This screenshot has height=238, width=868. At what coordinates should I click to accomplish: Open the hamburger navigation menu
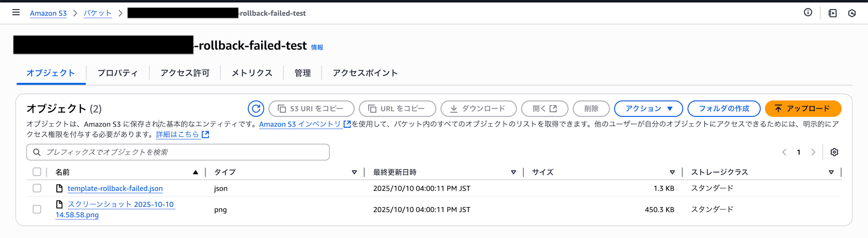(16, 13)
